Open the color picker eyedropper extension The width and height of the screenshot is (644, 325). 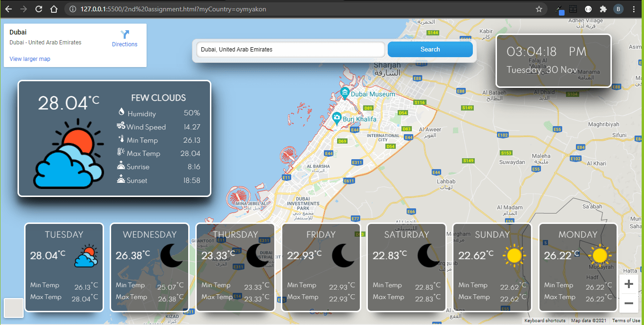click(x=559, y=9)
